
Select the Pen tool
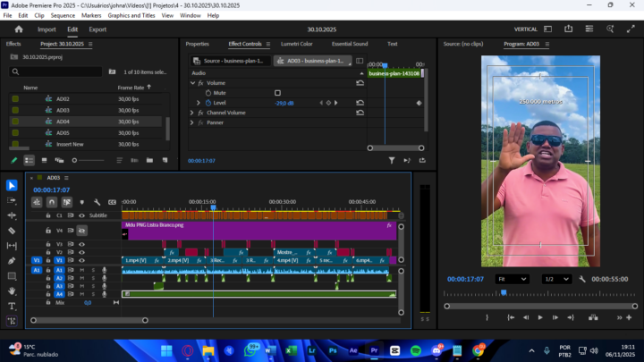12,261
